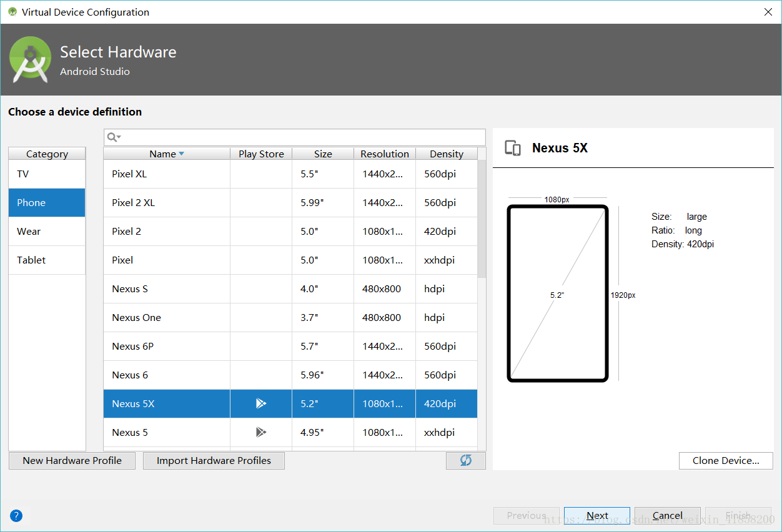Image resolution: width=782 pixels, height=532 pixels.
Task: Sort by the Play Store column header
Action: (x=261, y=154)
